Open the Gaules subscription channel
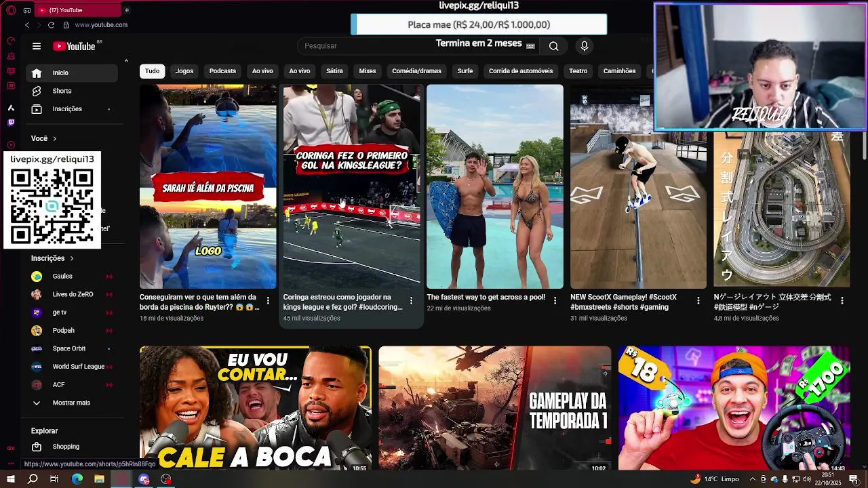Image resolution: width=868 pixels, height=488 pixels. tap(71, 277)
